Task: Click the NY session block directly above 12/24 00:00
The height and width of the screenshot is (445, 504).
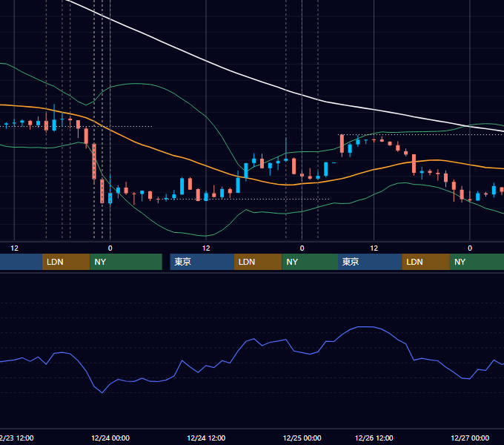Action: 126,262
